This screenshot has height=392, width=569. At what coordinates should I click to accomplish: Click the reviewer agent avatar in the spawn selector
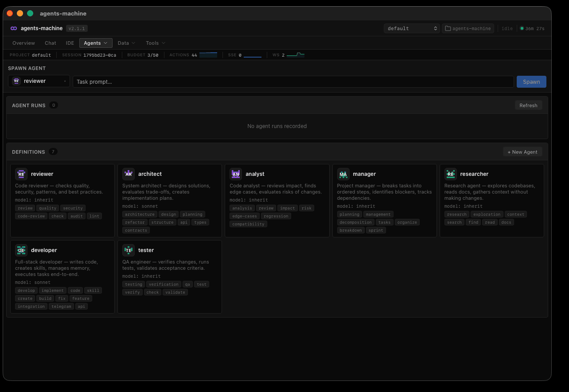[16, 81]
